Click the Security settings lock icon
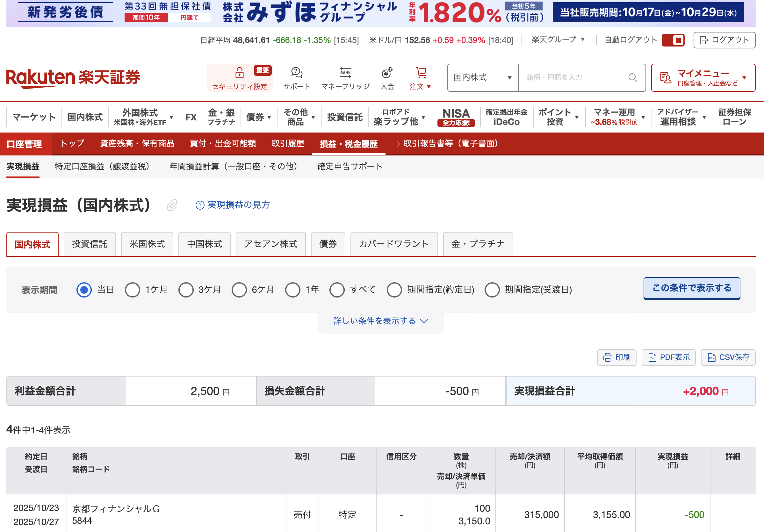 point(239,73)
